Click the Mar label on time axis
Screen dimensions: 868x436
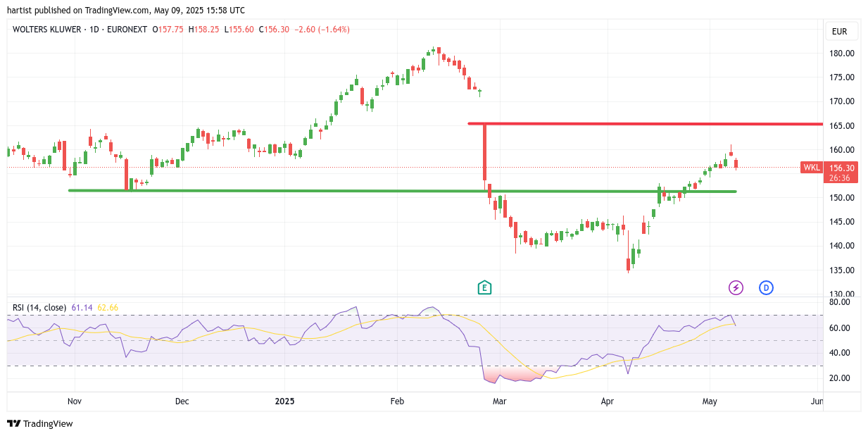[x=500, y=401]
